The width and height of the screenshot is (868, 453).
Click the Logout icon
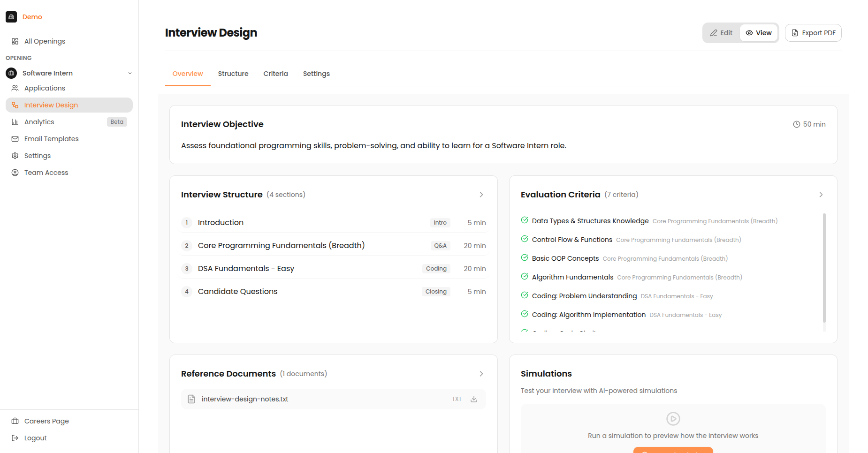coord(15,438)
